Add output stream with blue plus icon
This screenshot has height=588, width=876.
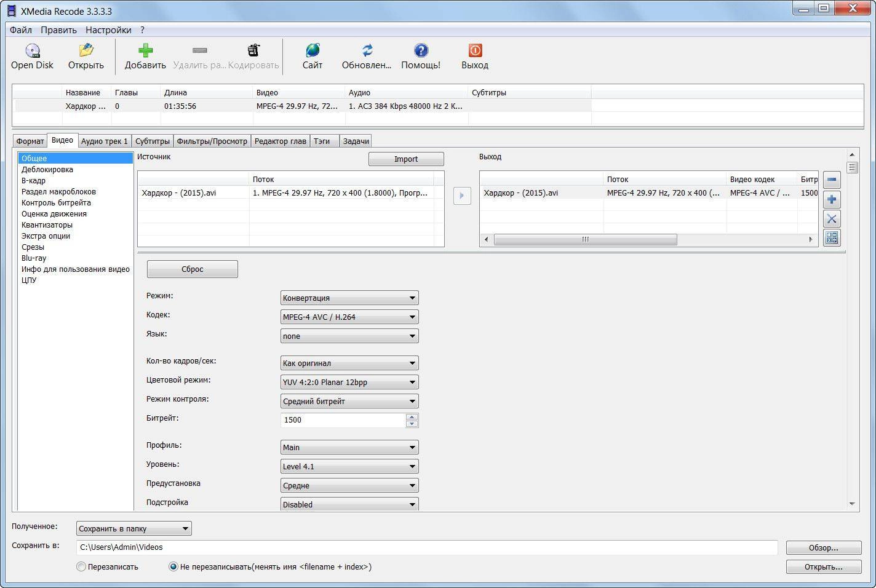[x=832, y=199]
